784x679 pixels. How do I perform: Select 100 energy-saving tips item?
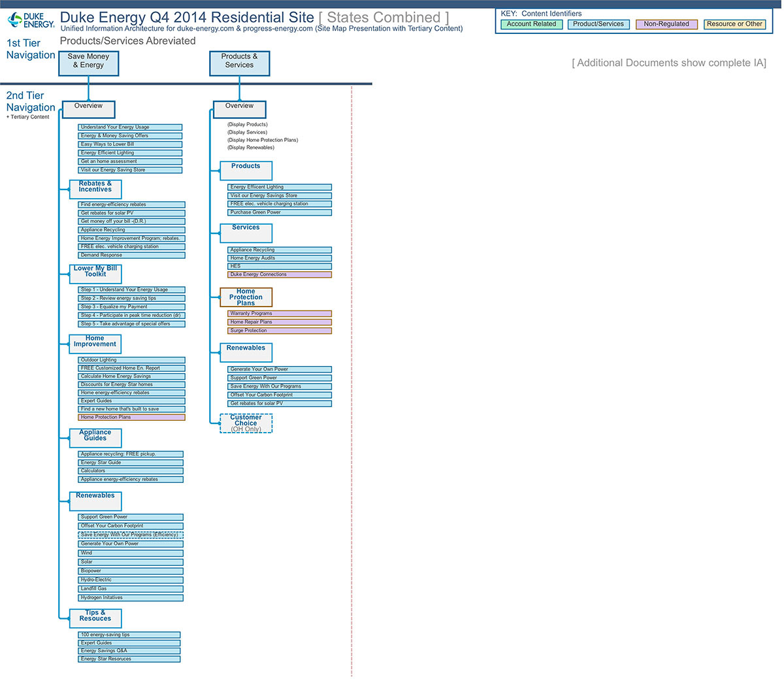[x=129, y=635]
